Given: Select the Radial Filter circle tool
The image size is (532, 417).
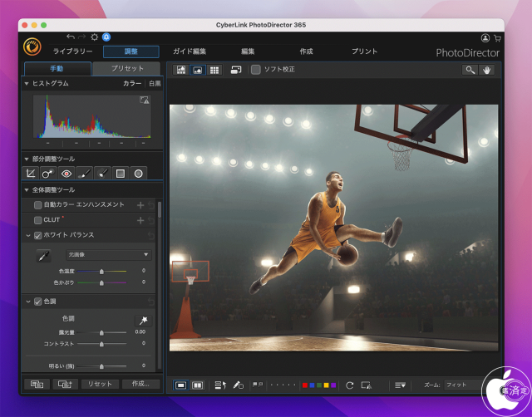Looking at the screenshot, I should tap(138, 174).
